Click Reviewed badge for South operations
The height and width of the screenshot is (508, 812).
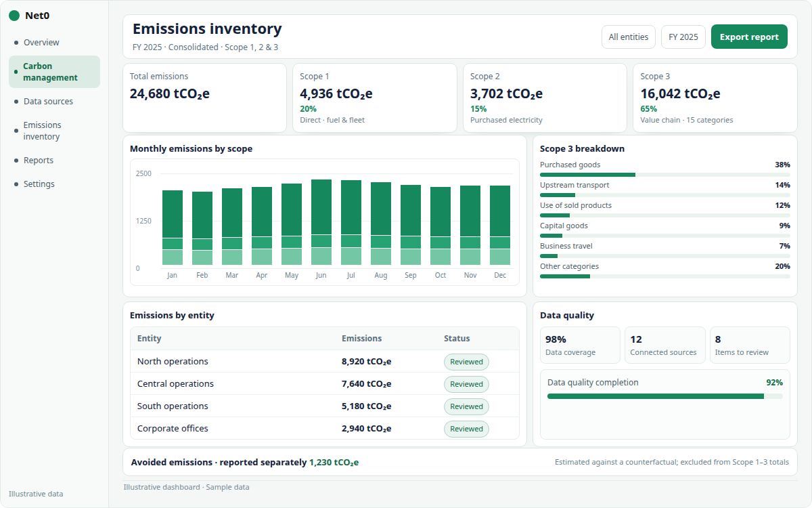coord(466,406)
